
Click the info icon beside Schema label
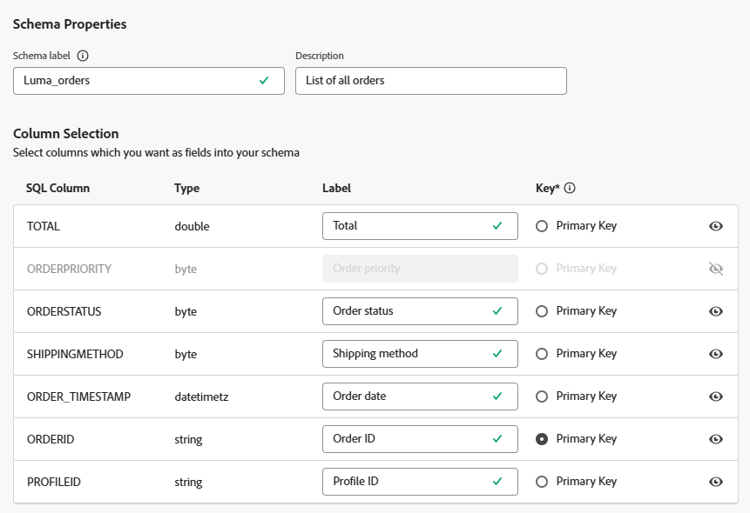83,56
